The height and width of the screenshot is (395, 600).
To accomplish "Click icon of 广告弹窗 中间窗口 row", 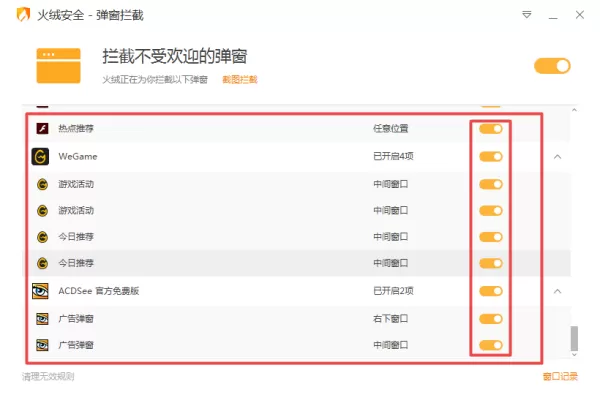I will click(x=42, y=345).
